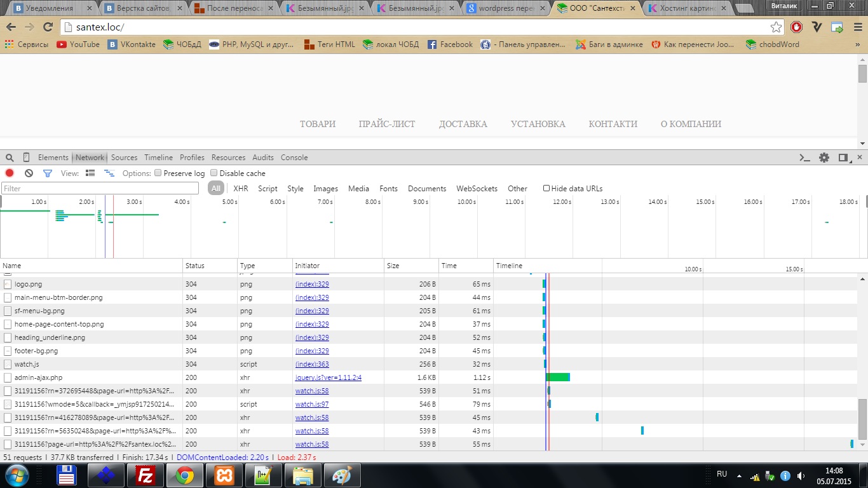Open the jquery.js?ver=1.11.2:4 initiator link
Image resolution: width=868 pixels, height=488 pixels.
coord(328,377)
